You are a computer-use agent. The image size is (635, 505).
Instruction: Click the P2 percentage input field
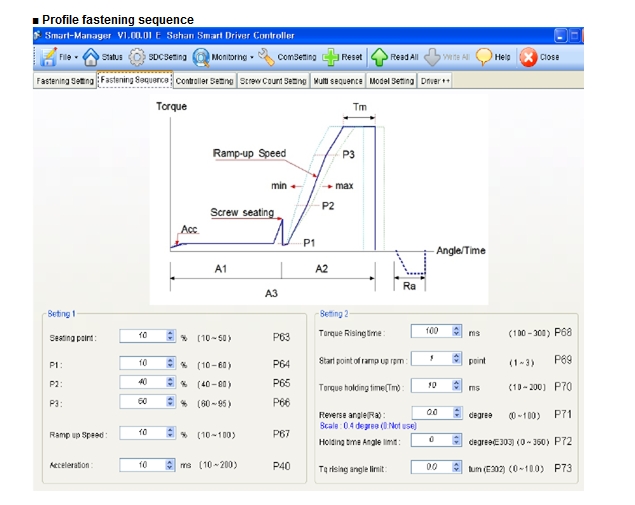[x=141, y=382]
